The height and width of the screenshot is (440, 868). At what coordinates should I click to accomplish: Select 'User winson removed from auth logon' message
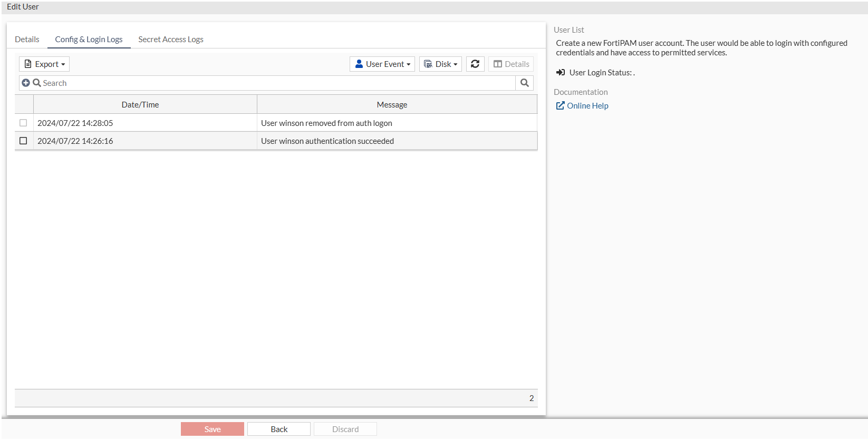326,123
